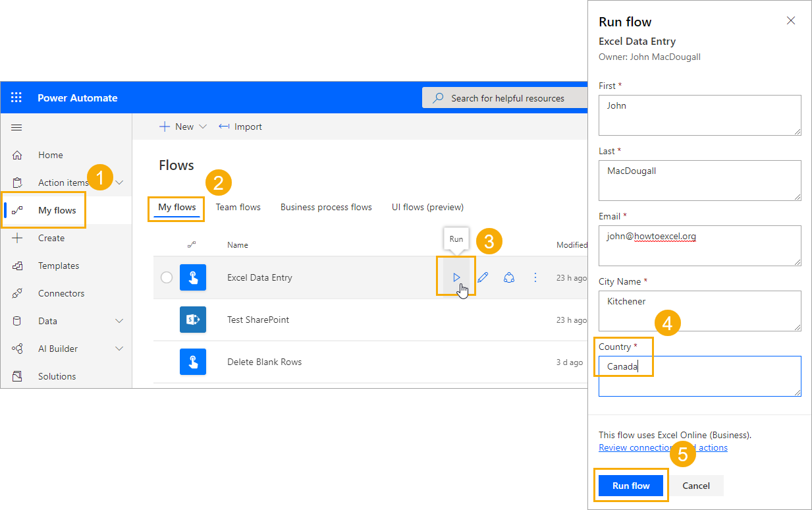Click the Power Automate title

pyautogui.click(x=78, y=98)
